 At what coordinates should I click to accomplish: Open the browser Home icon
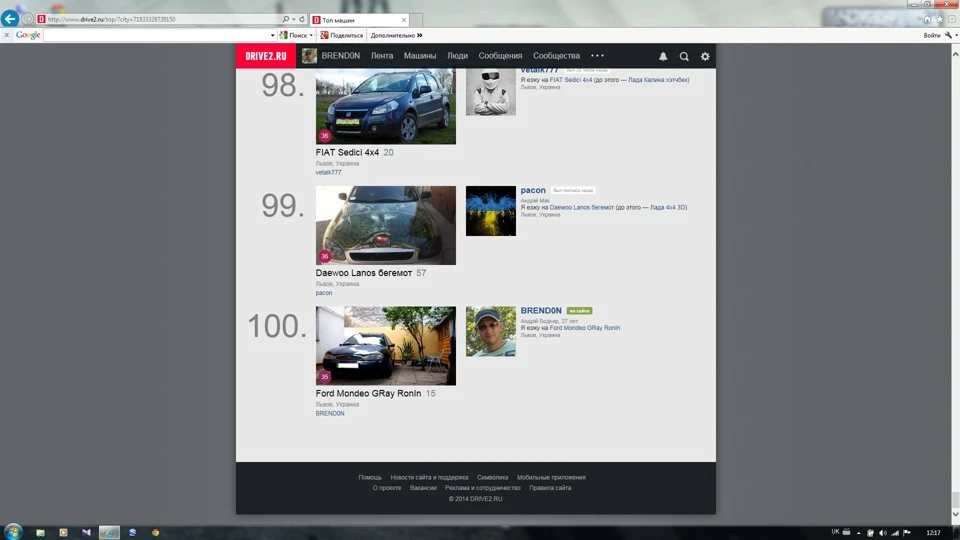coord(927,19)
